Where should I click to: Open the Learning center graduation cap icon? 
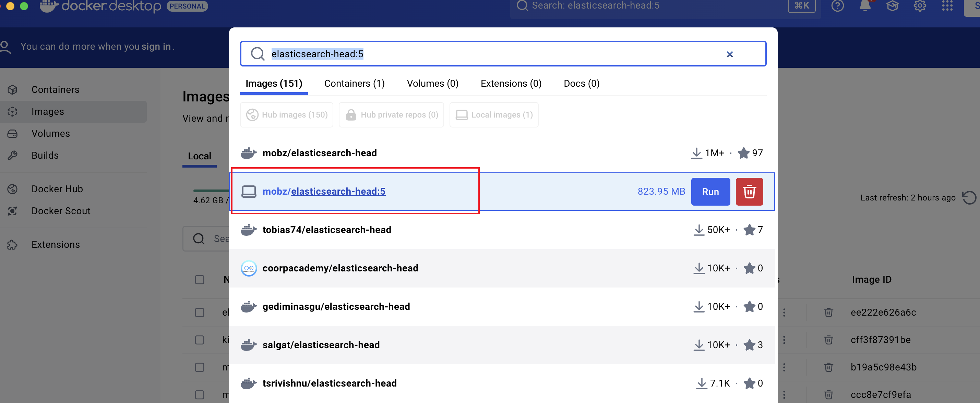point(892,6)
